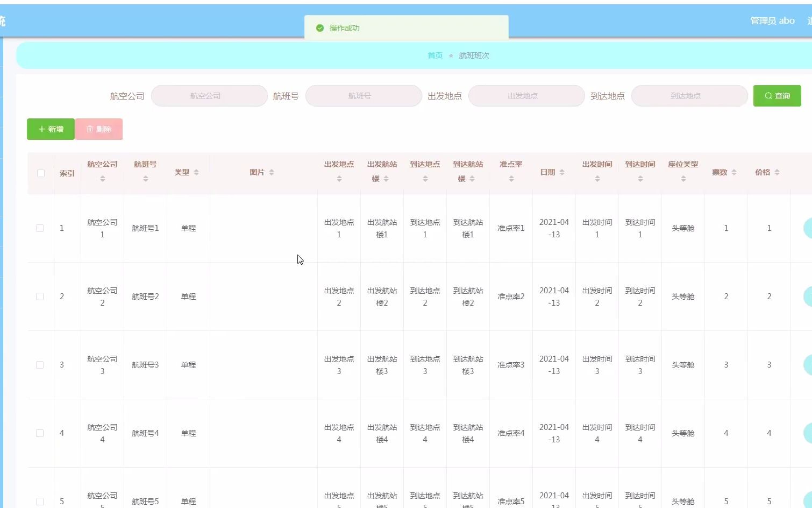The image size is (812, 508).
Task: Click cell 航班号1
Action: click(145, 228)
